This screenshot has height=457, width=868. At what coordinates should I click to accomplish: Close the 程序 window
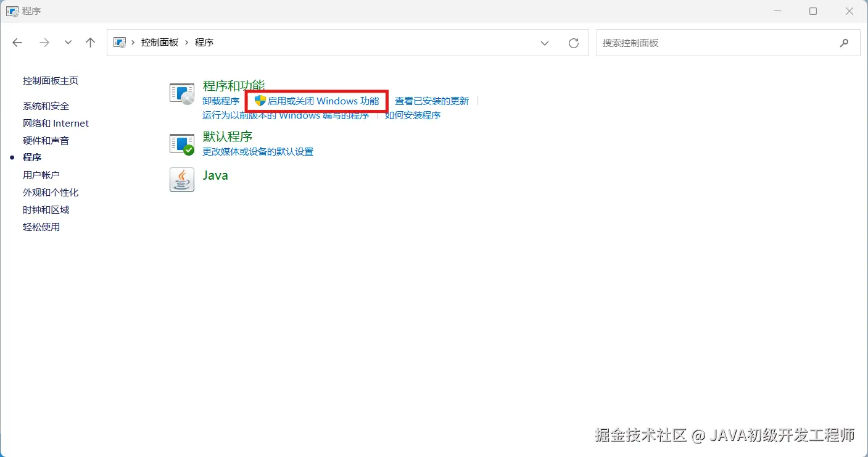pyautogui.click(x=849, y=11)
